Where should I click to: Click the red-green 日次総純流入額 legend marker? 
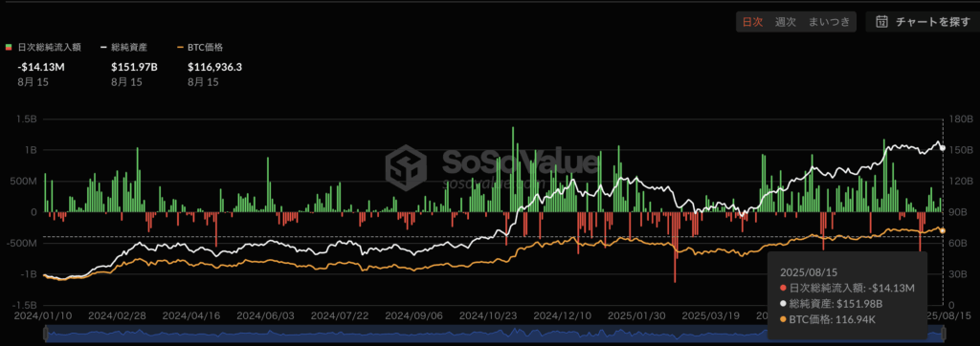[8, 47]
